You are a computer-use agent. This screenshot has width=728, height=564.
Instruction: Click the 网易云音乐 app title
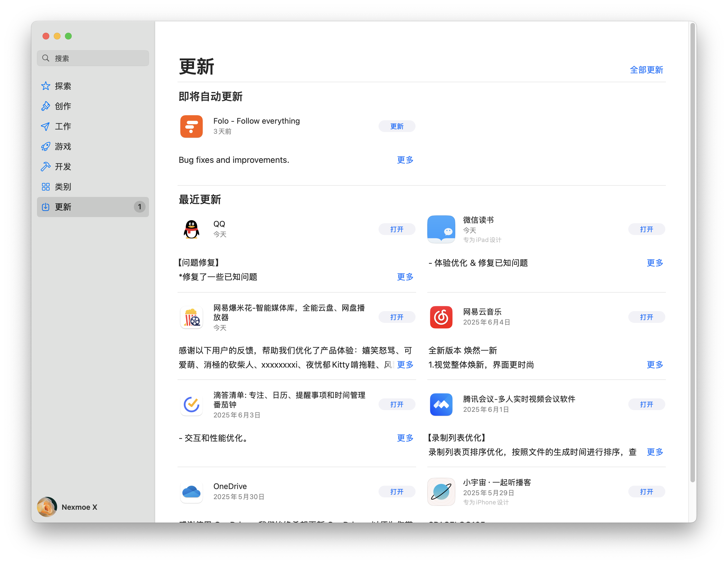[482, 312]
